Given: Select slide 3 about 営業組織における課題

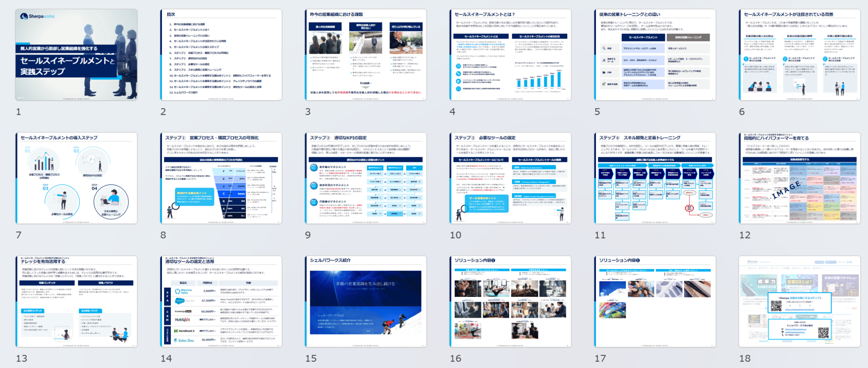Looking at the screenshot, I should click(365, 55).
